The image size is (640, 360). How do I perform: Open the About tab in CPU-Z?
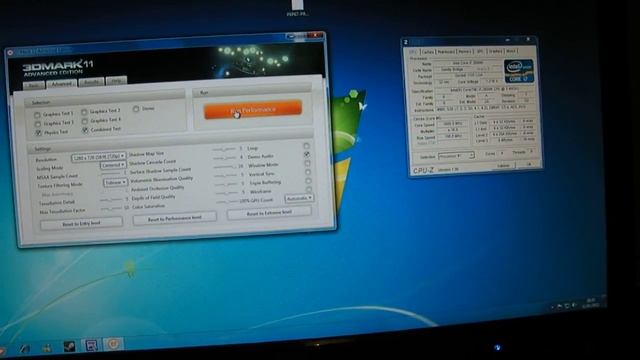click(x=511, y=51)
